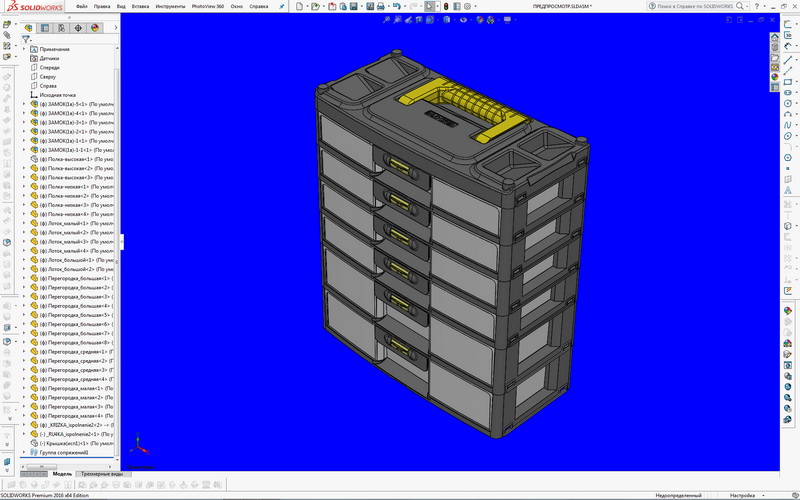This screenshot has width=800, height=500.
Task: Expand the Лоток_малый<1> component
Action: [x=23, y=223]
